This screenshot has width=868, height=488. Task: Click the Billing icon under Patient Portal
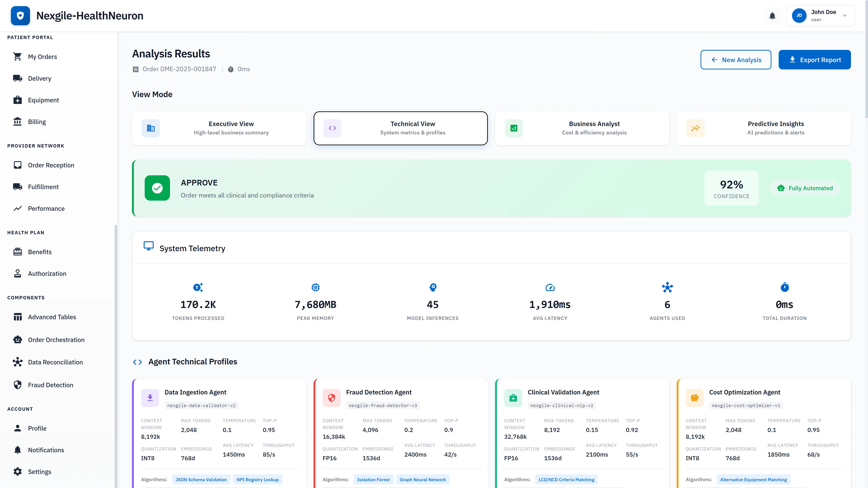[18, 122]
